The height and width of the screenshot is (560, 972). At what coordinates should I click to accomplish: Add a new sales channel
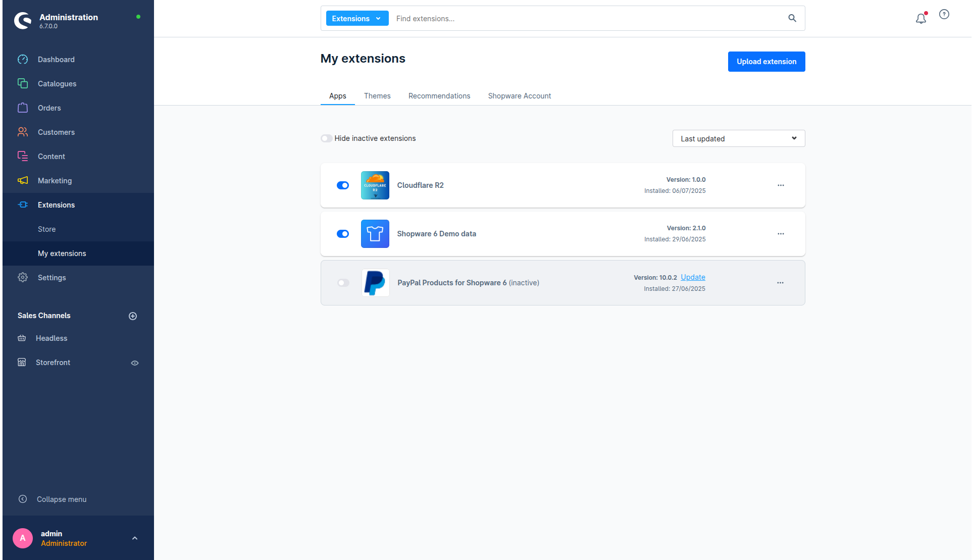(133, 316)
